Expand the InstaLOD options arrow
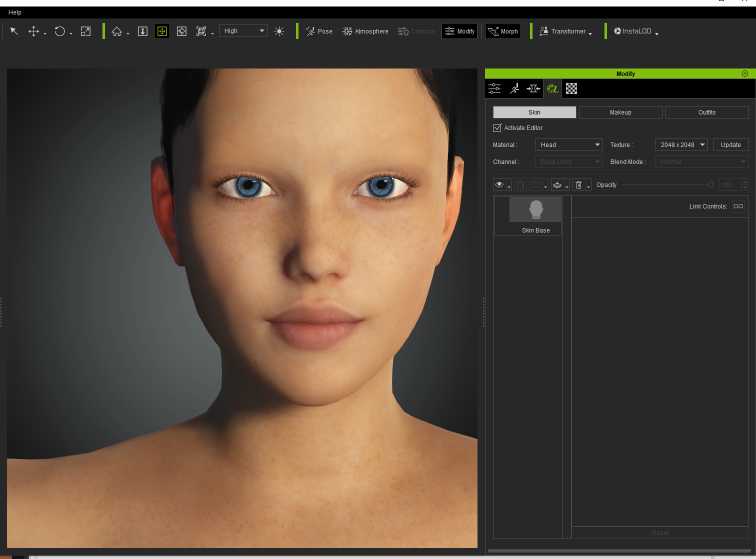Viewport: 756px width, 559px height. coord(656,34)
